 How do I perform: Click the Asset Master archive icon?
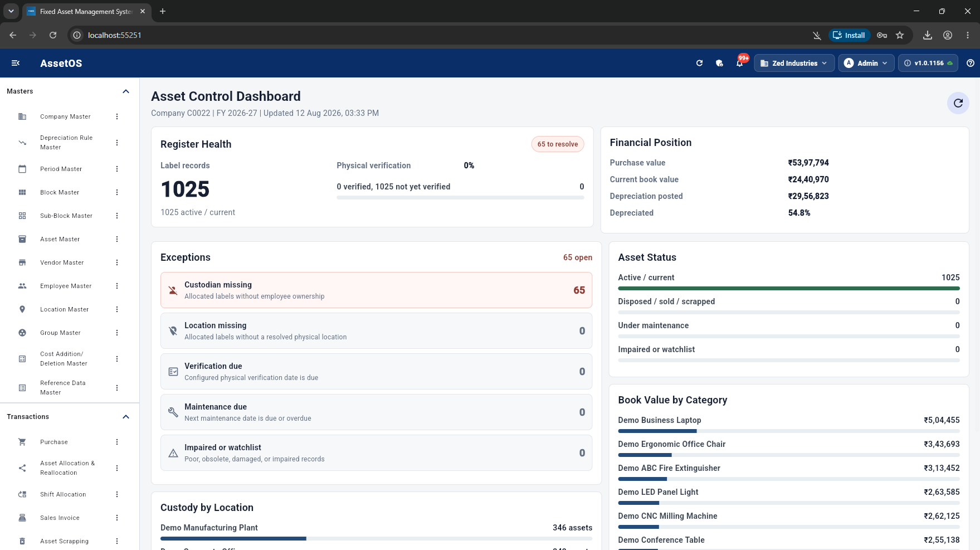pos(22,239)
